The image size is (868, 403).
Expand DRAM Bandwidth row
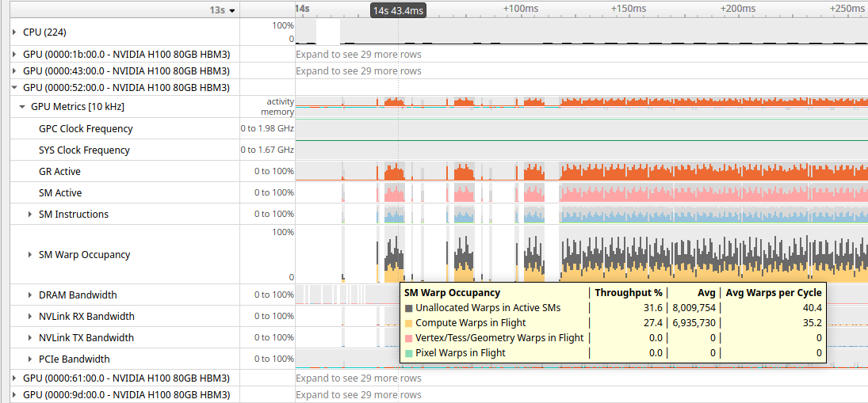30,295
